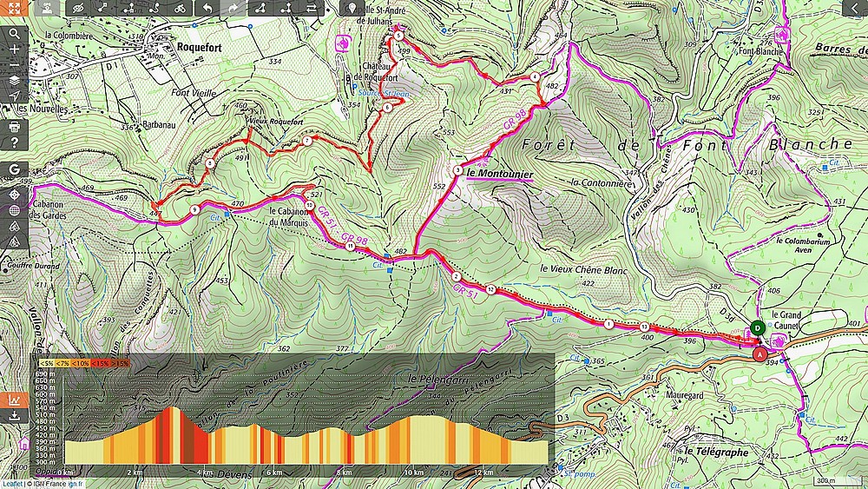This screenshot has height=489, width=868.
Task: Redo the last route edit
Action: point(233,8)
